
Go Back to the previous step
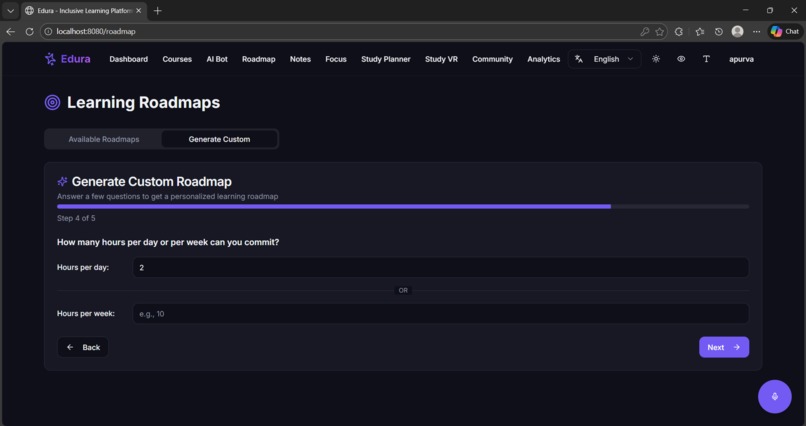[x=83, y=347]
